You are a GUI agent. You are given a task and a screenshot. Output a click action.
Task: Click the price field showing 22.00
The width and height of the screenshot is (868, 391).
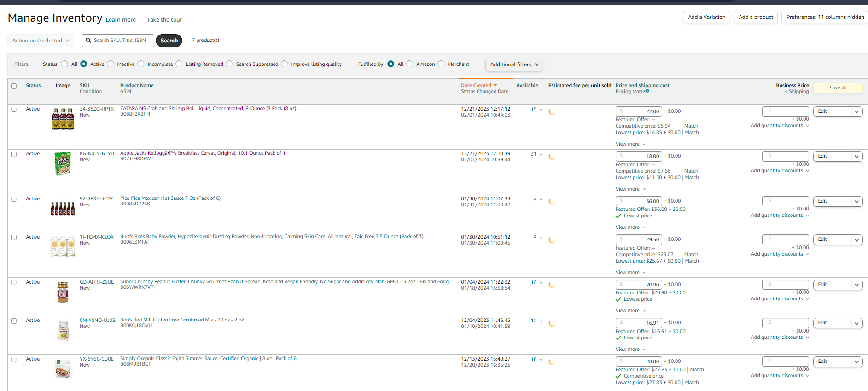click(639, 111)
